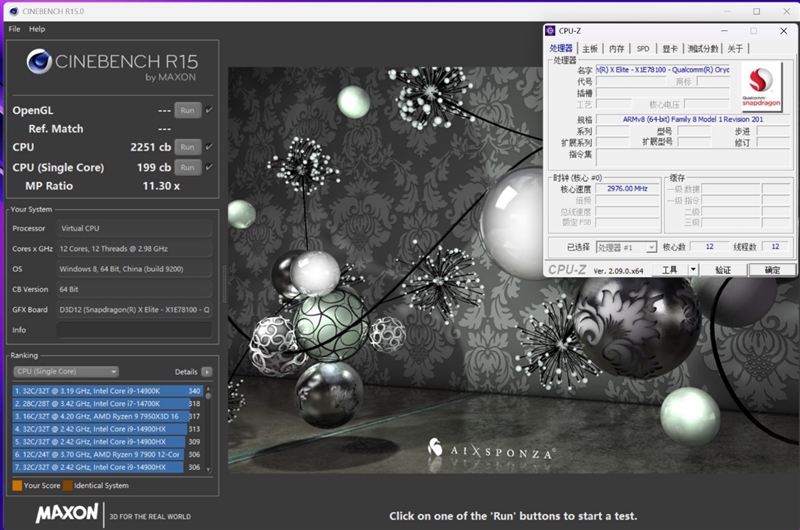Click the 核心数 value 12 in CPU-Z

point(709,247)
